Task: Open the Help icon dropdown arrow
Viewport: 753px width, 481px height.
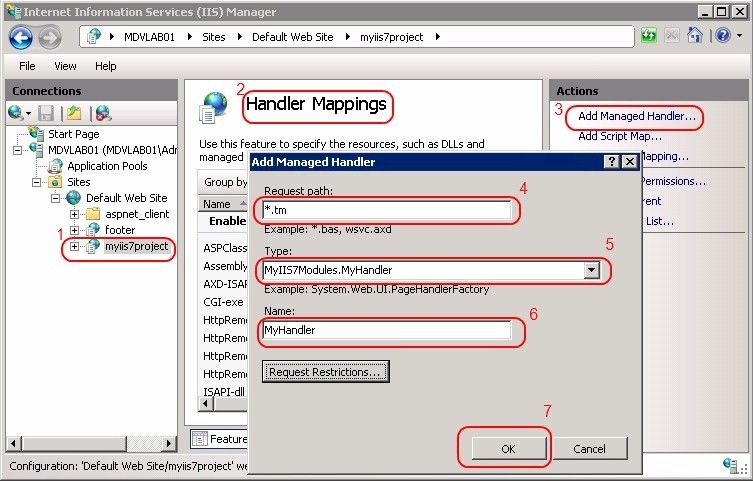Action: [740, 35]
